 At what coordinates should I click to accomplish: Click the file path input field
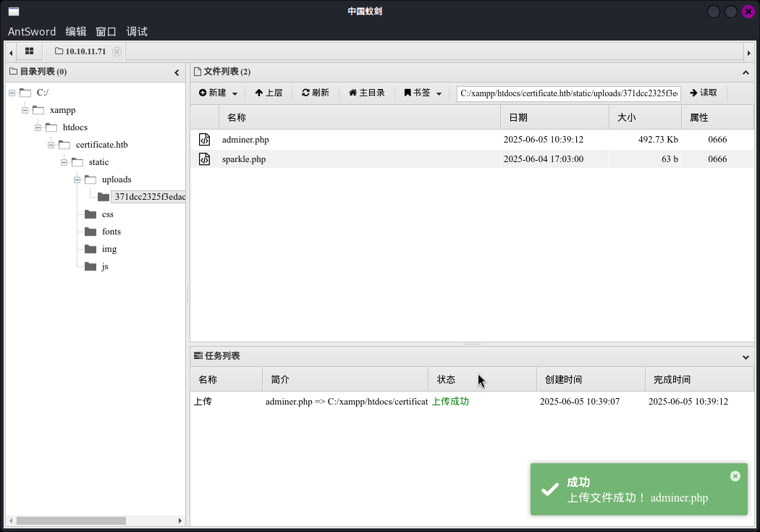pos(568,93)
